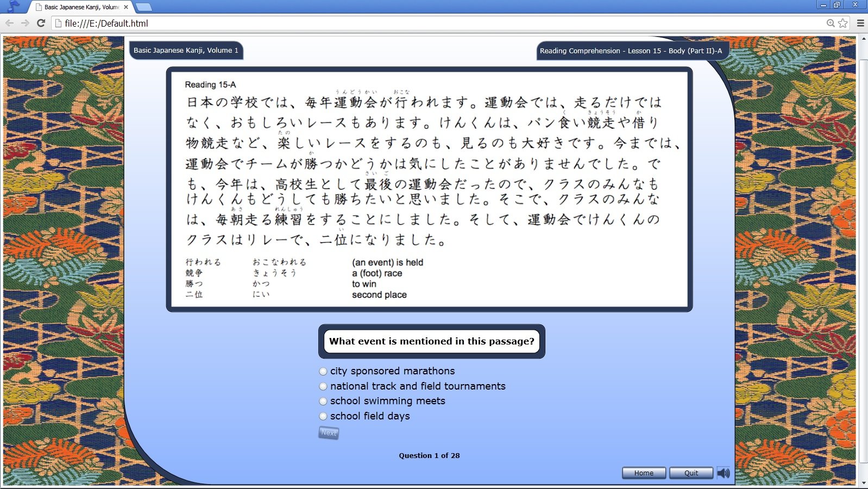Select the Basic Japanese Kanji browser tab
The image size is (868, 489).
click(x=81, y=7)
